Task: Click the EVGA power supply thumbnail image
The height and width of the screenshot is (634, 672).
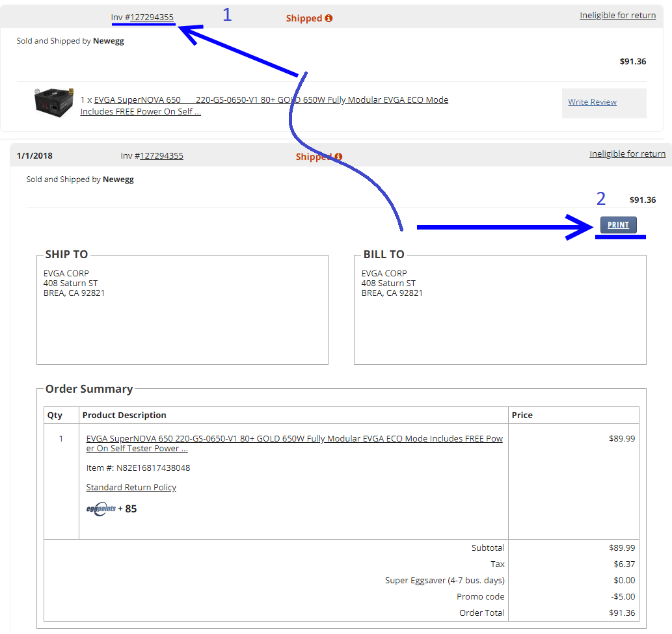Action: pyautogui.click(x=53, y=102)
